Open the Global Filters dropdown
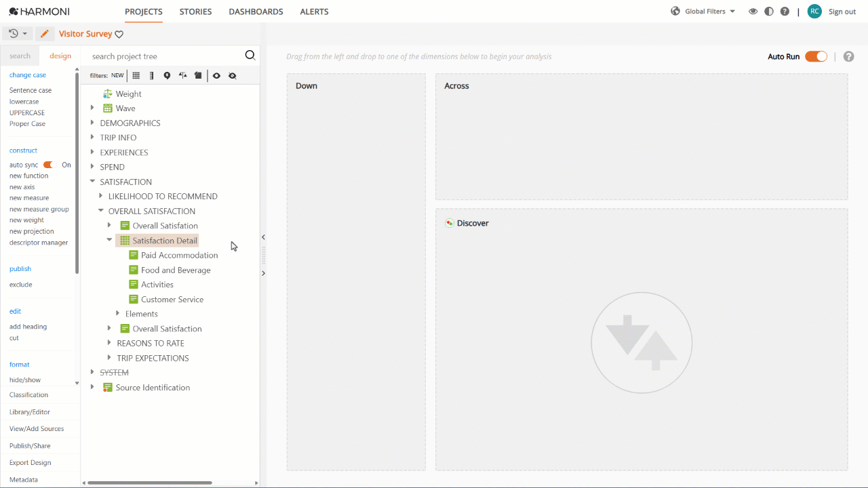 [703, 12]
